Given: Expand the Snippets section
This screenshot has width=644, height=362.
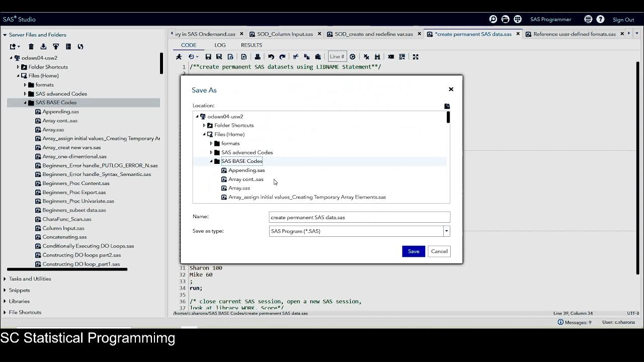Looking at the screenshot, I should pos(5,290).
